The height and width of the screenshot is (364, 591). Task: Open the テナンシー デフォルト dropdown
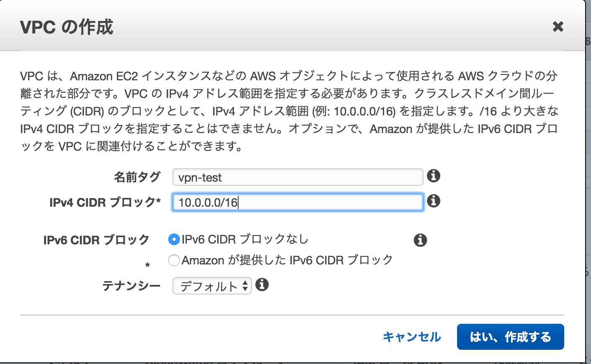pyautogui.click(x=212, y=286)
